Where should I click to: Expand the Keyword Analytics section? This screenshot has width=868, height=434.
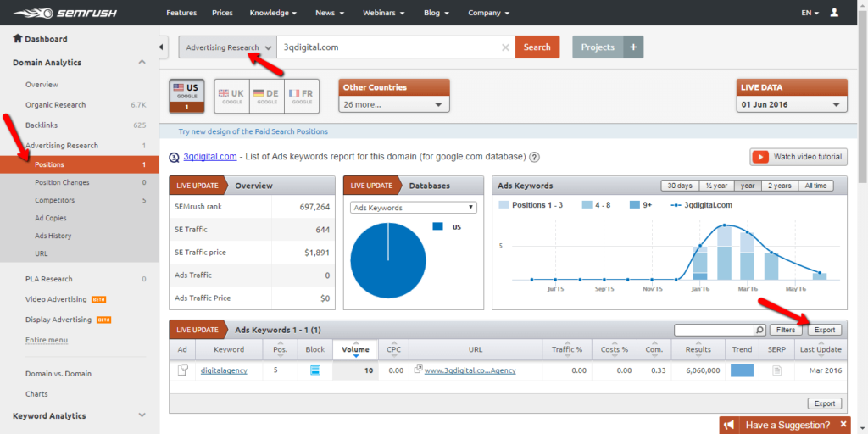(142, 415)
